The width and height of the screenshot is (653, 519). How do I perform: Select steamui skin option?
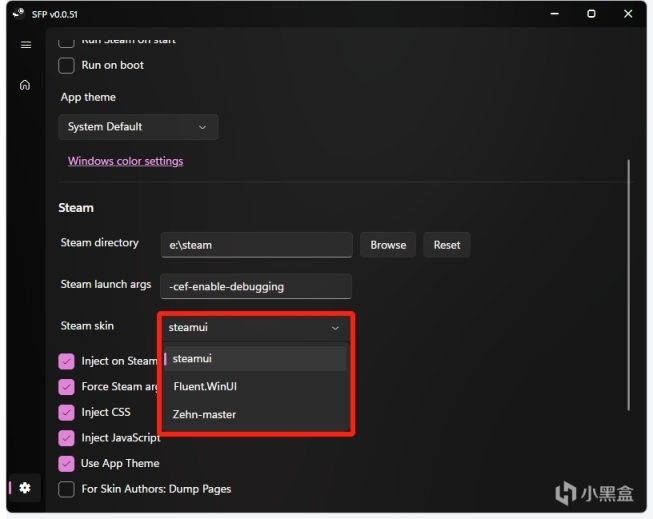click(255, 359)
